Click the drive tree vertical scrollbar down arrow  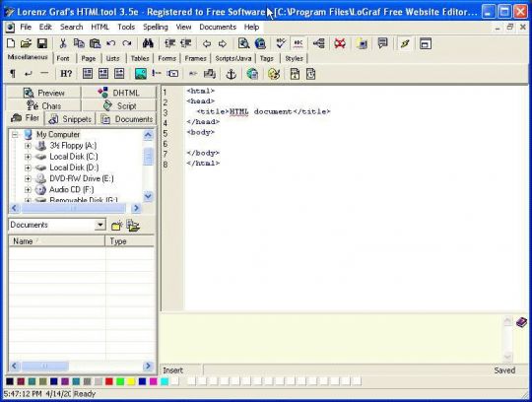coord(148,196)
